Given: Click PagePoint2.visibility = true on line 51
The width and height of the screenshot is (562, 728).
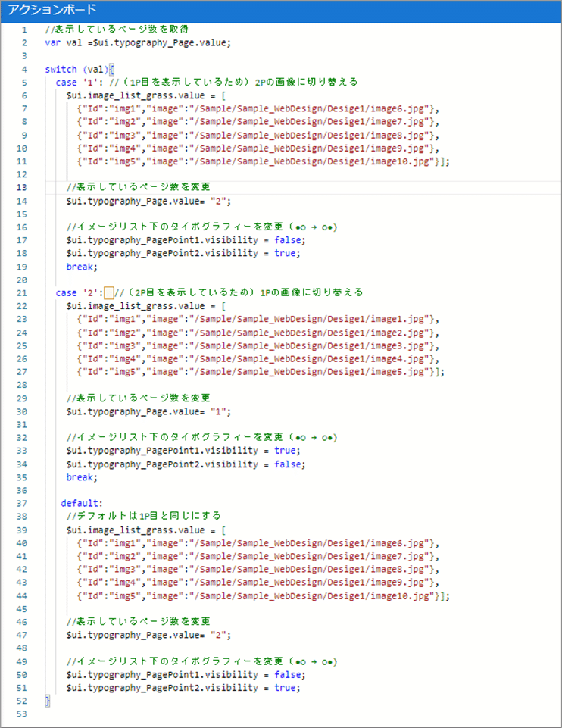Looking at the screenshot, I should [183, 688].
